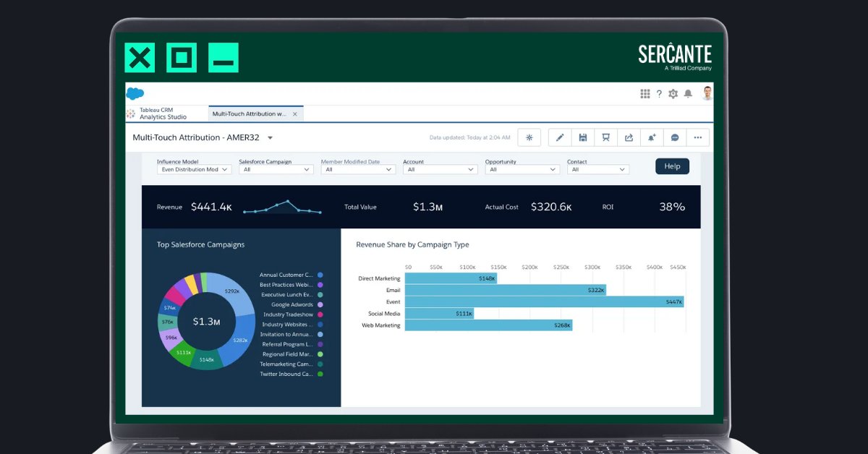Click the Direct Marketing $148K bar
Screen dimensions: 868x454
[x=451, y=278]
